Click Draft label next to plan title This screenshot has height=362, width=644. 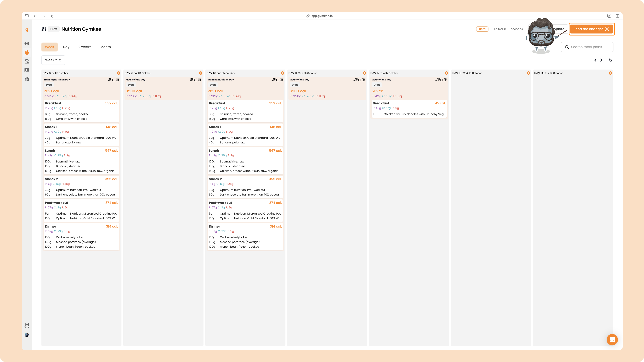pos(54,29)
